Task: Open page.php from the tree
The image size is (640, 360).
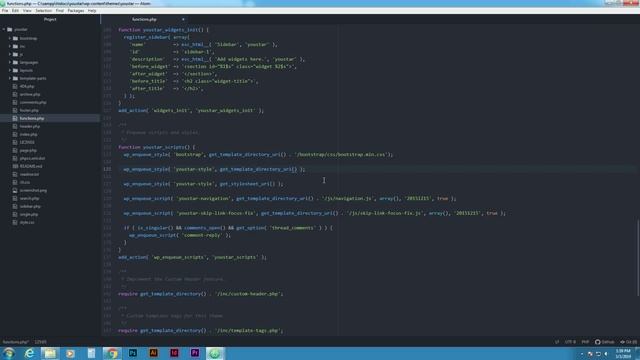Action: coord(28,150)
